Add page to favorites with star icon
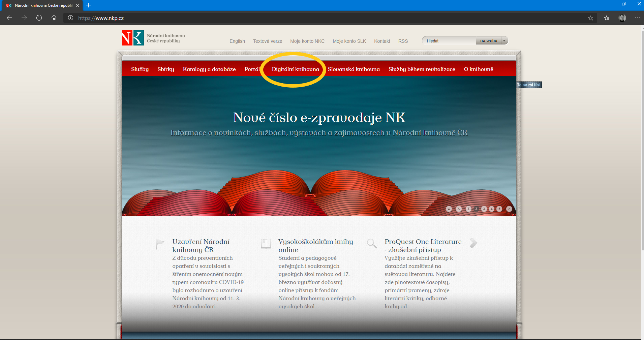 [x=590, y=18]
